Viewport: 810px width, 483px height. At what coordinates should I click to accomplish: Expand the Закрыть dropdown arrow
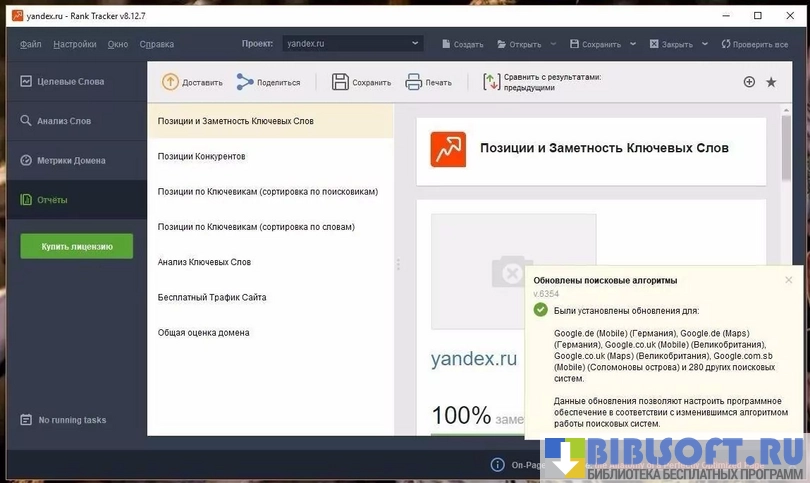click(704, 44)
